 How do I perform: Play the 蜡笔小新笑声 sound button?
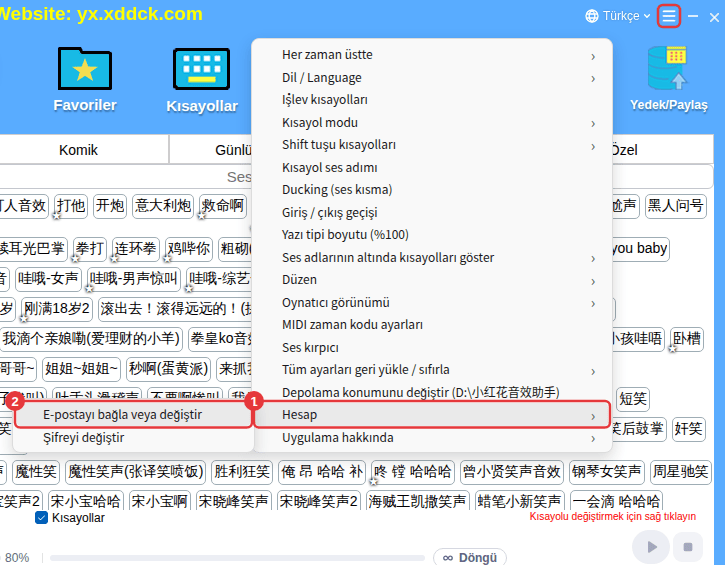pos(520,501)
